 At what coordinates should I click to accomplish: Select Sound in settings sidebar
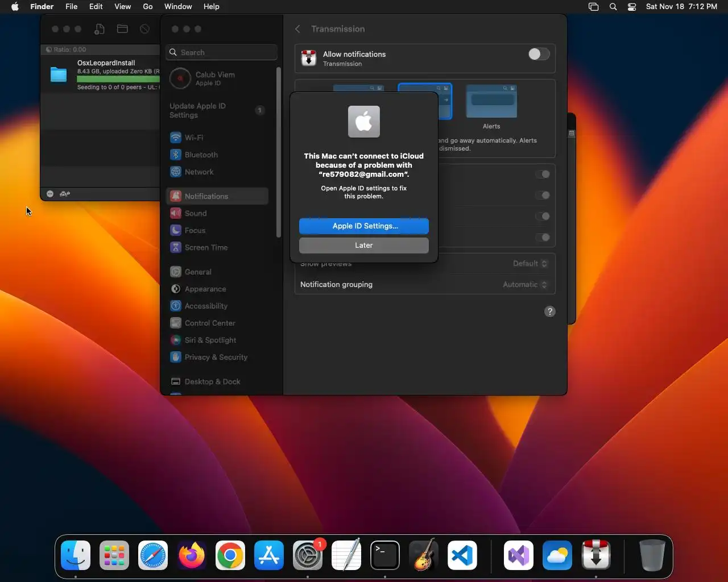(x=217, y=214)
